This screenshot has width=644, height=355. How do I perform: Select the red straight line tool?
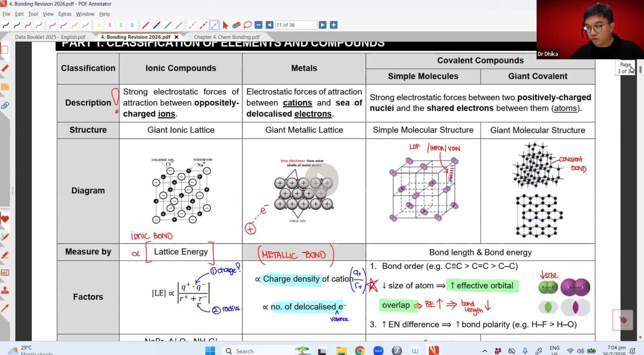(146, 25)
